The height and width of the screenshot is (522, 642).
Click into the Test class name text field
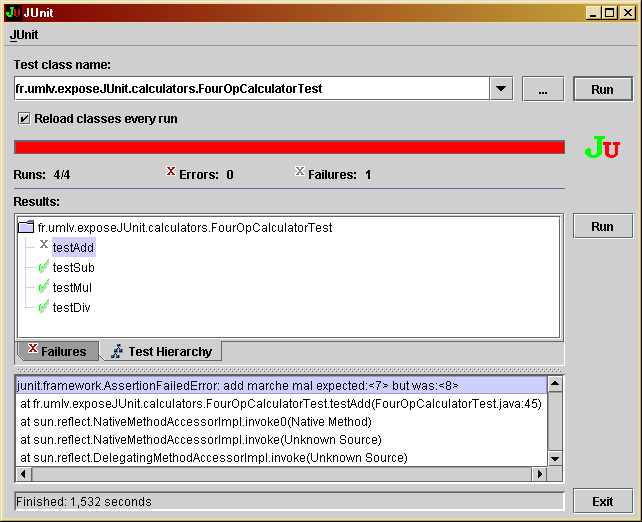[x=252, y=89]
